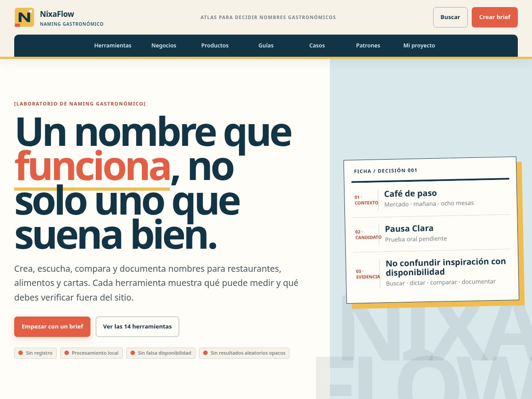Click Atlas para decidir nombres gastronómicos text
This screenshot has height=399, width=532.
(x=268, y=17)
